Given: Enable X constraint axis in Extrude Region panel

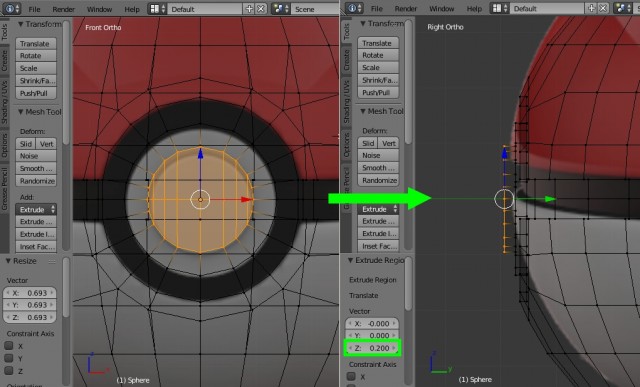Looking at the screenshot, I should 351,376.
